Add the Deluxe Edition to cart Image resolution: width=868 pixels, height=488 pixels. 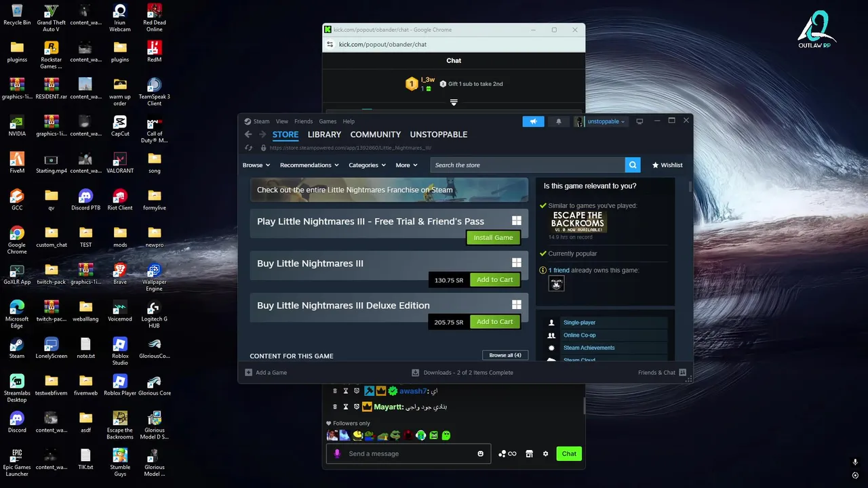(x=495, y=322)
